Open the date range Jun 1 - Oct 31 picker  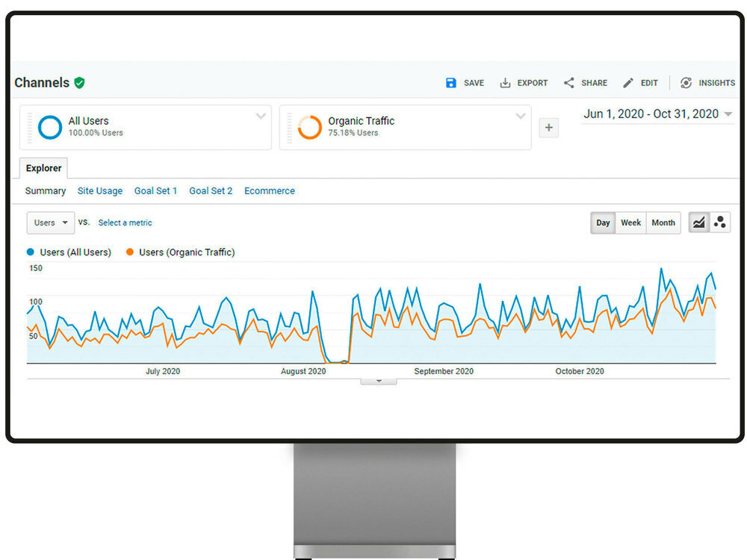tap(657, 114)
